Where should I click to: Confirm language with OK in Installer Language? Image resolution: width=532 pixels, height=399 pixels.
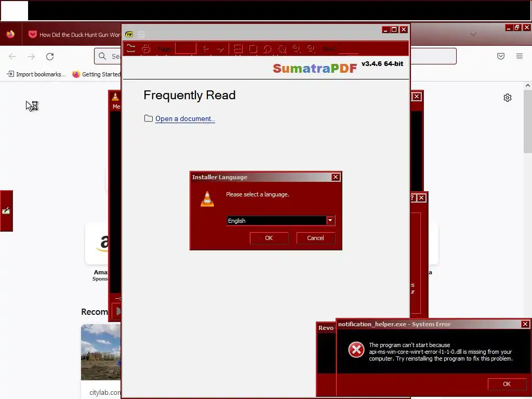pos(269,238)
